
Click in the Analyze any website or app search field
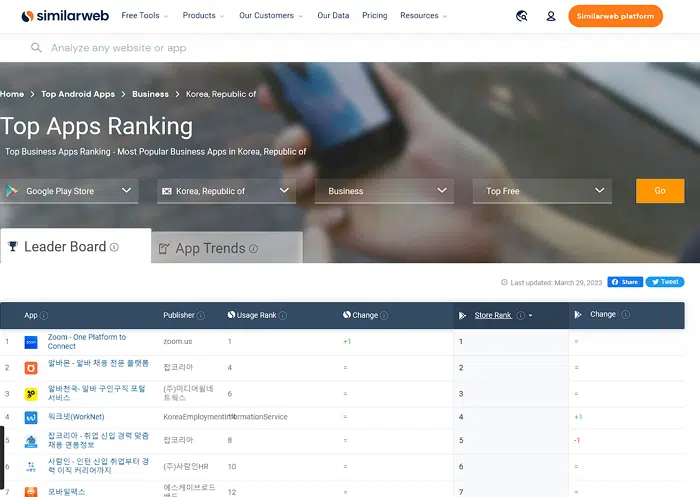[350, 48]
